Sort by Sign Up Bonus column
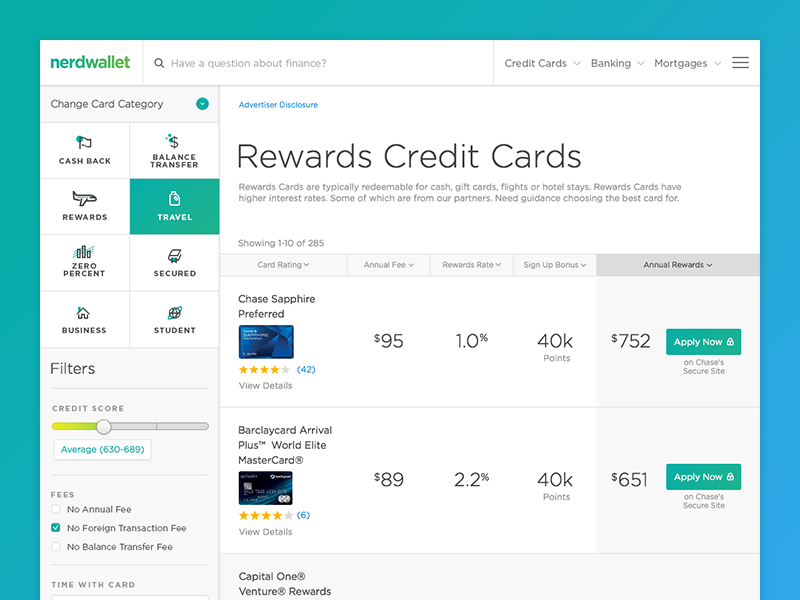 coord(555,265)
